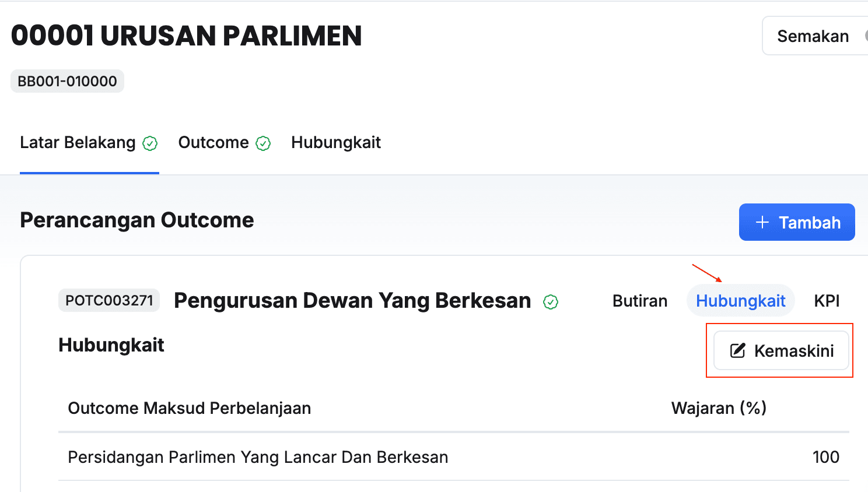This screenshot has height=492, width=868.
Task: Open the top Hubungkait tab
Action: click(336, 143)
